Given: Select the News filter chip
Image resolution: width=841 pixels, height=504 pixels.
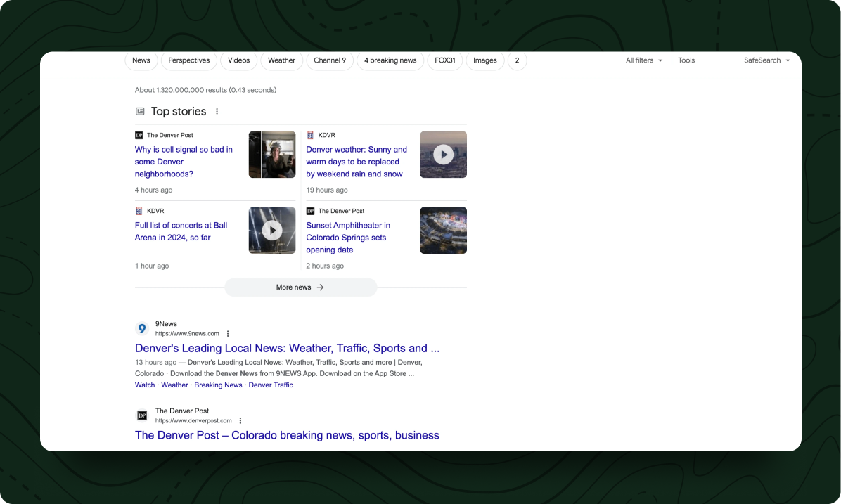Looking at the screenshot, I should tap(141, 60).
